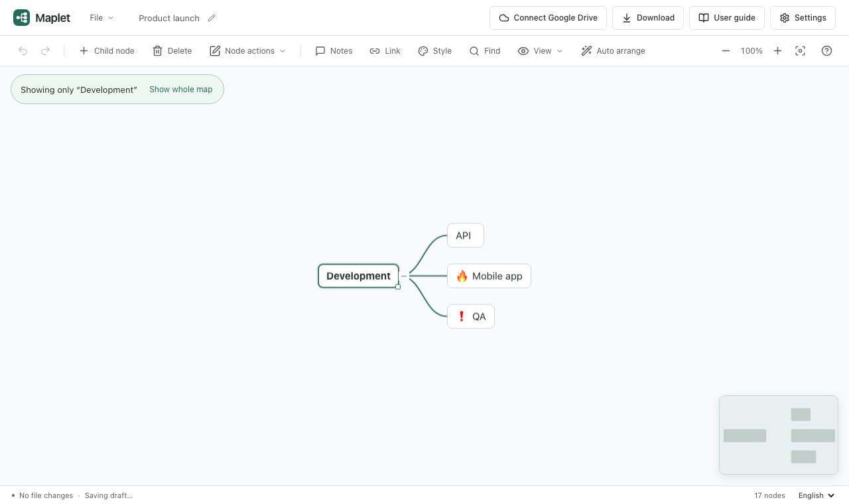
Task: Open Notes for the node
Action: 334,51
